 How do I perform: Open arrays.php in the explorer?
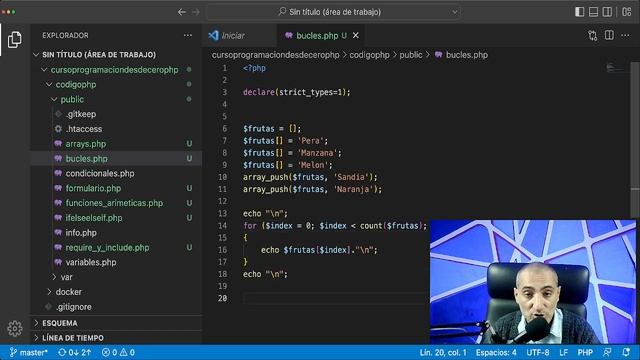[x=86, y=144]
